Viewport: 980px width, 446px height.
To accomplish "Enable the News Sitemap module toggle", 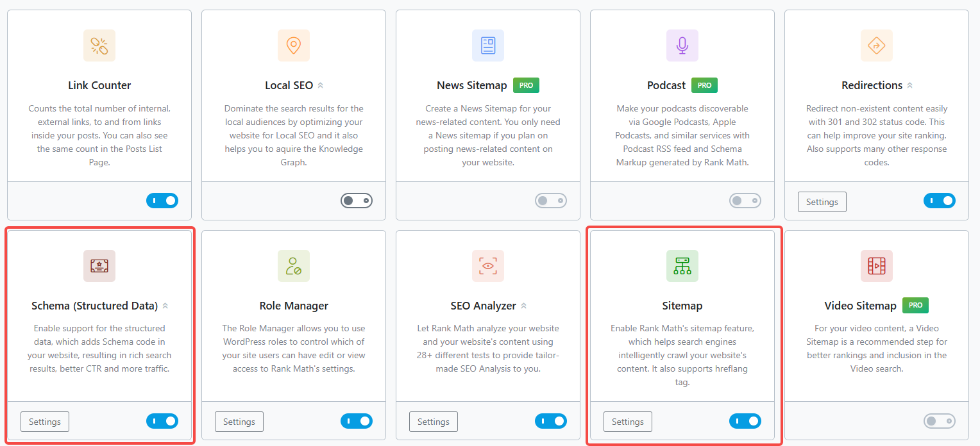I will tap(550, 201).
